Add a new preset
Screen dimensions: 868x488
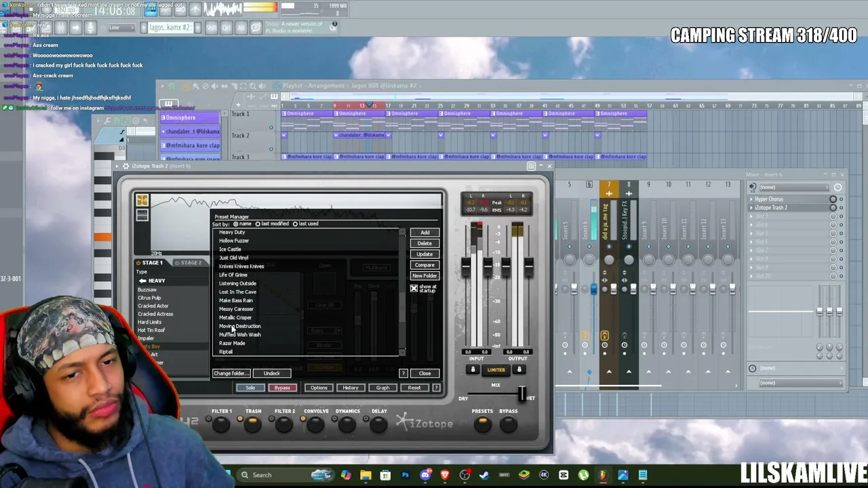(425, 232)
